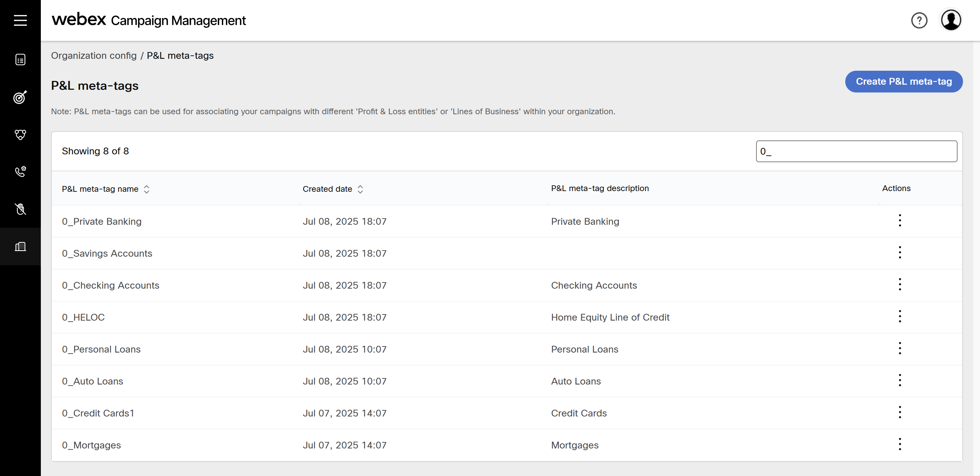Sort by P&L meta-tag name arrows
The image size is (980, 476).
(x=146, y=189)
